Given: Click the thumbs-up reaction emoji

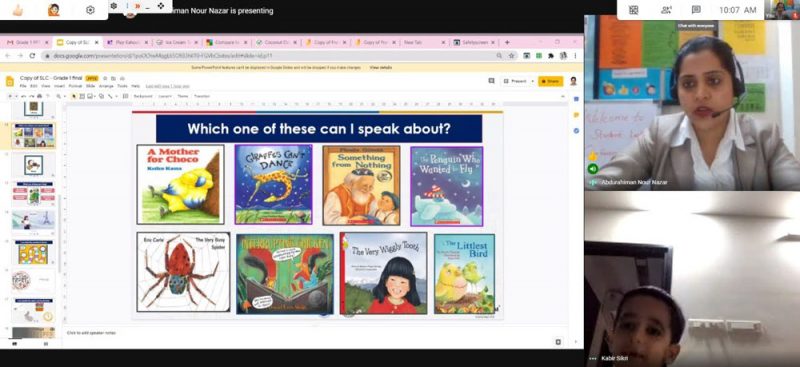Looking at the screenshot, I should (18, 10).
